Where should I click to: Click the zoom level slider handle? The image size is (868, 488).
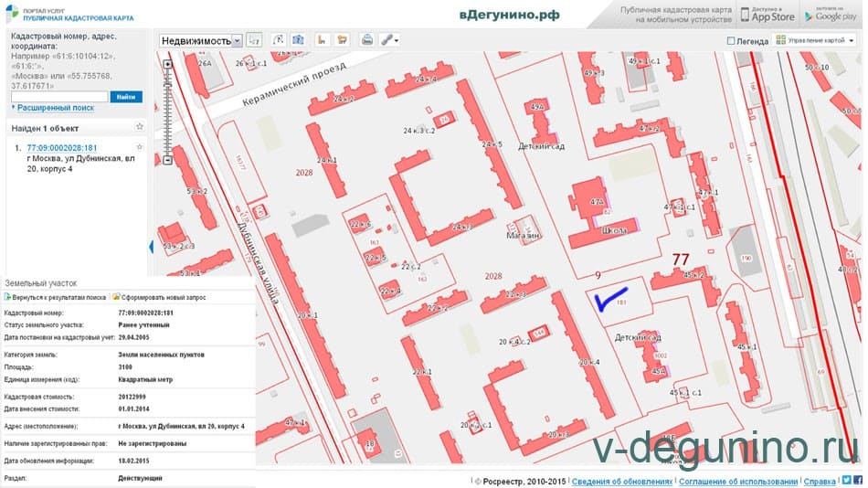[x=168, y=87]
